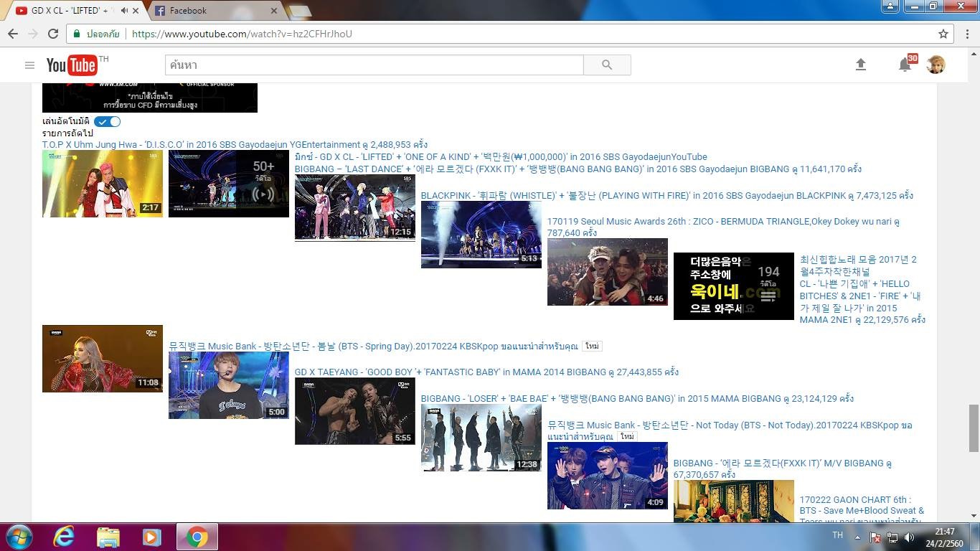Play the 5:00 BTS Spring Day thumbnail
980x551 pixels.
229,385
